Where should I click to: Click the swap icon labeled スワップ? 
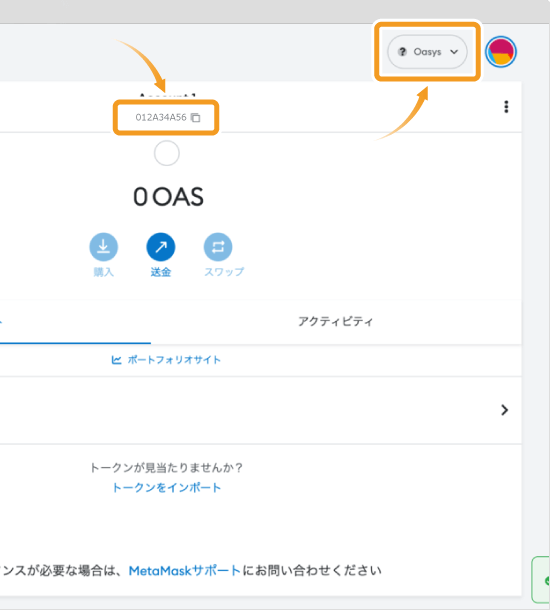click(218, 247)
